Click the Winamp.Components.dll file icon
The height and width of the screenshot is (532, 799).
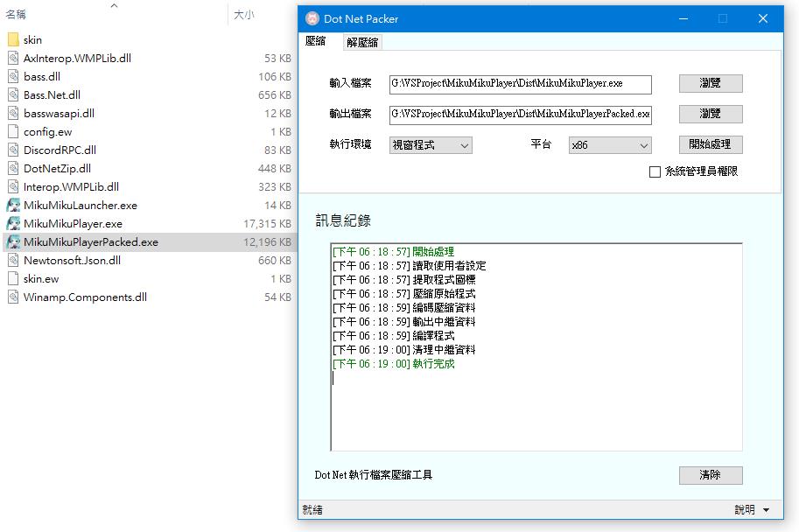13,297
